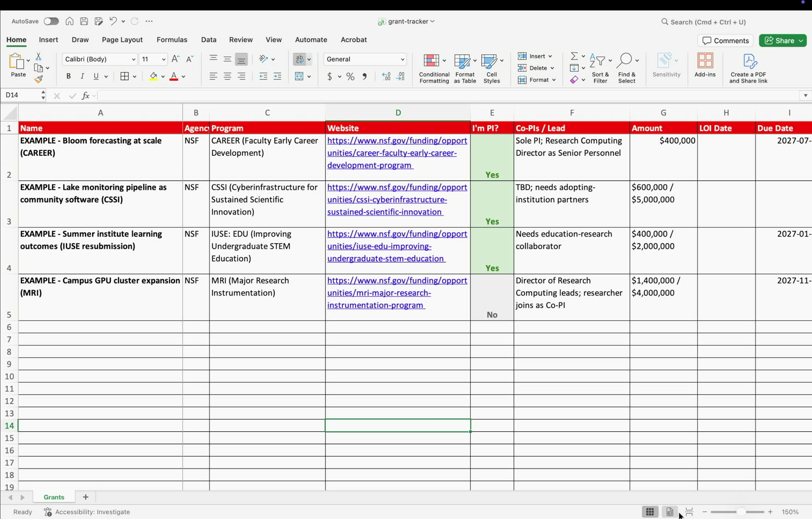Open the MRI major research instrumentation link
Viewport: 812px width, 519px height.
(397, 293)
